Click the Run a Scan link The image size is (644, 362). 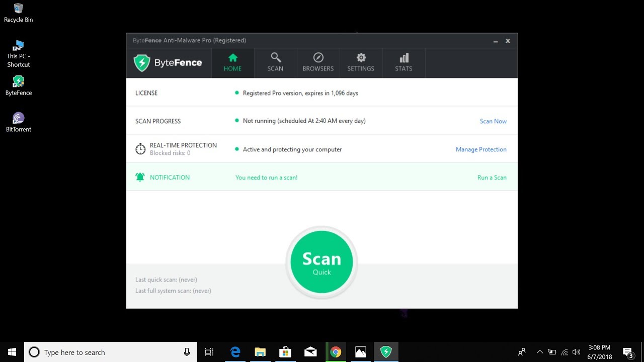(x=492, y=177)
